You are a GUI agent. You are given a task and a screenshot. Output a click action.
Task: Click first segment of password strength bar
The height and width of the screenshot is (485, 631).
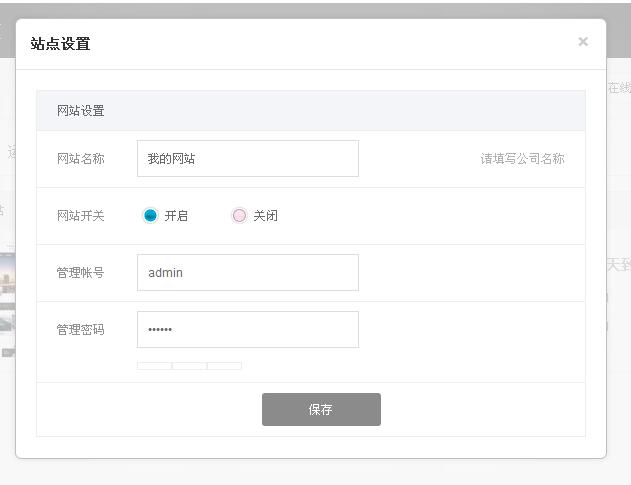point(154,366)
